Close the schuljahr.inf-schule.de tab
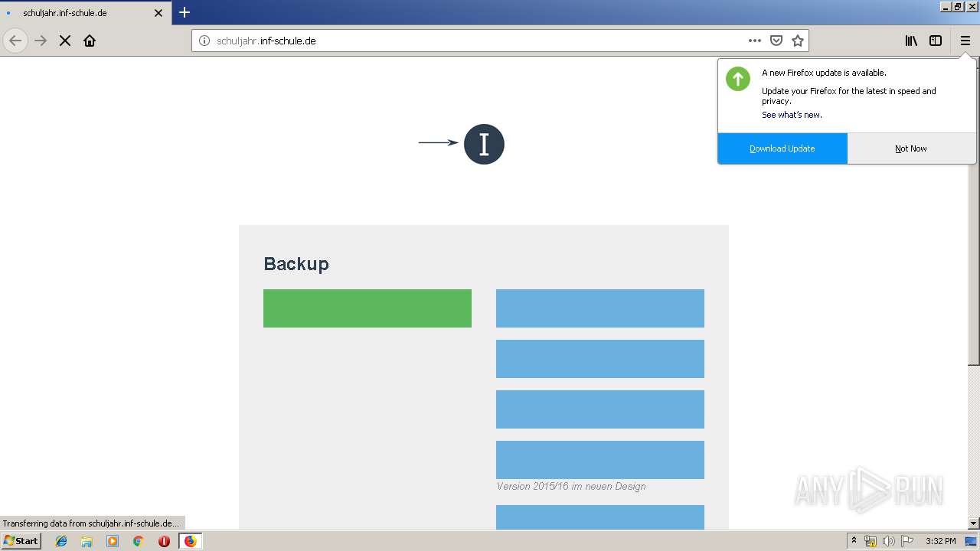The width and height of the screenshot is (980, 551). [158, 13]
